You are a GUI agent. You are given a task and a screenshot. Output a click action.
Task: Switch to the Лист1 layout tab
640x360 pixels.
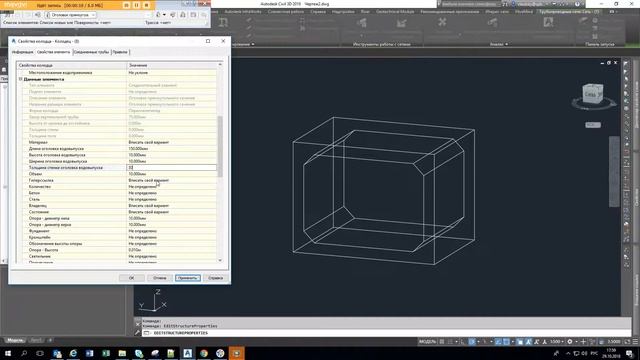point(36,340)
